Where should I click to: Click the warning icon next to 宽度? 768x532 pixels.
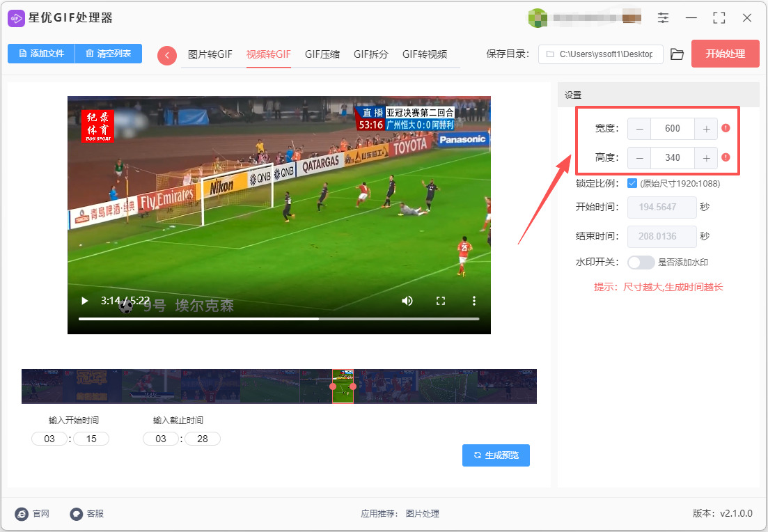pos(726,128)
